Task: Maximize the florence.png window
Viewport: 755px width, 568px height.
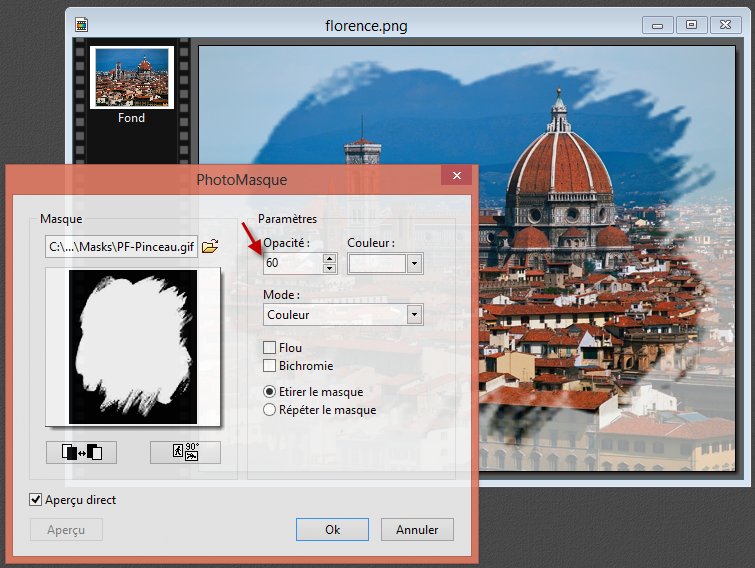Action: pos(690,25)
